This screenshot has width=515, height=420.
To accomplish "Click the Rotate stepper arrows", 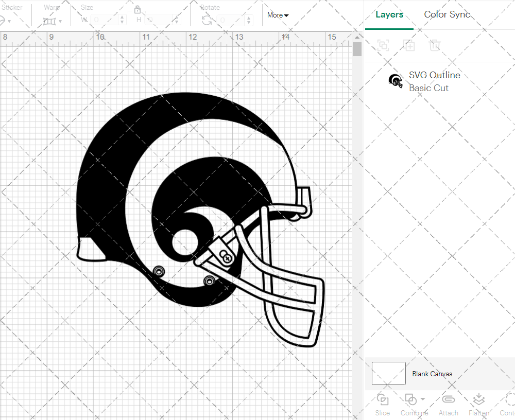I will (x=249, y=21).
